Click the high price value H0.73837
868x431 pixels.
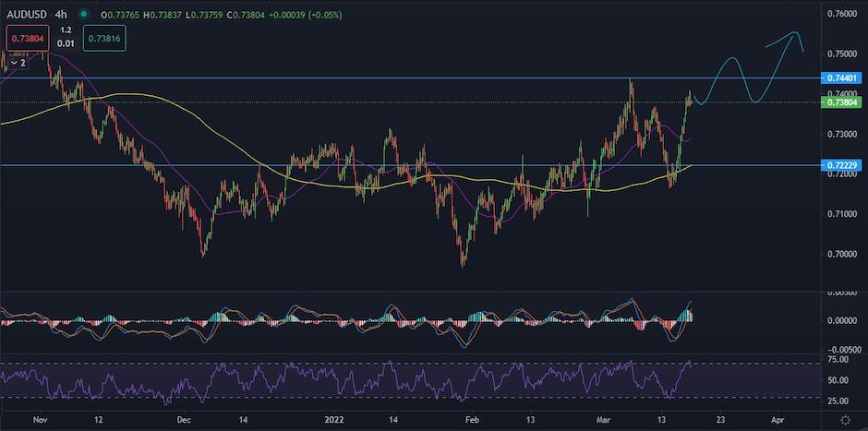[x=163, y=15]
